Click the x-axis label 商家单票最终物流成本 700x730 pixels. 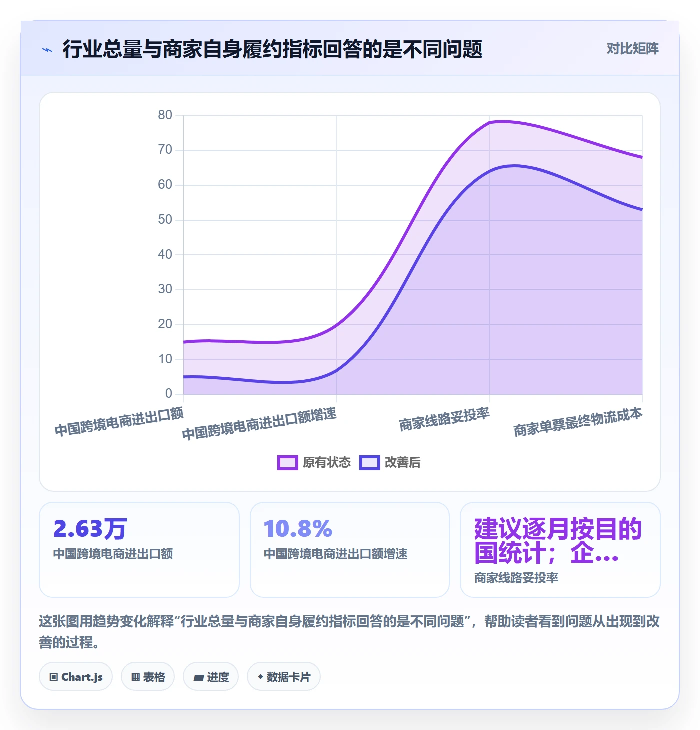click(x=578, y=422)
